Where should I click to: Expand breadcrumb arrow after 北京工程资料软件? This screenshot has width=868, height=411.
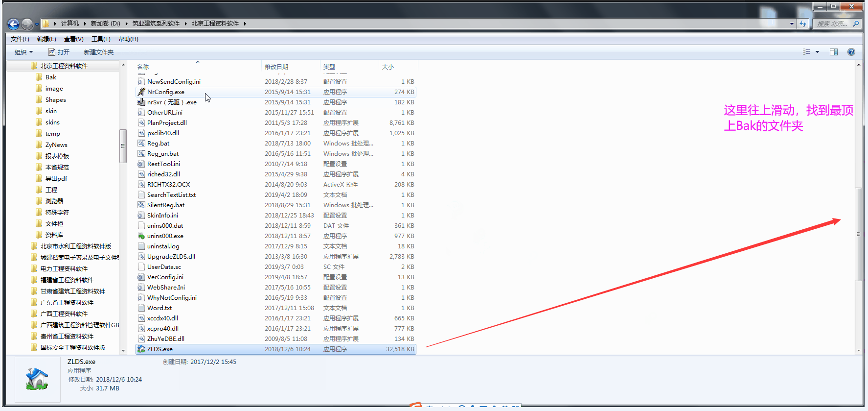coord(245,24)
